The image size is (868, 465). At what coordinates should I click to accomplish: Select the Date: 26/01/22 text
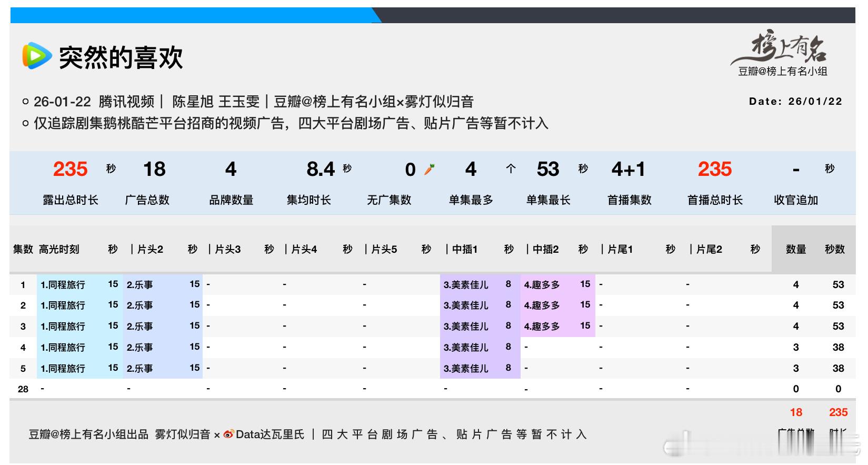point(795,101)
